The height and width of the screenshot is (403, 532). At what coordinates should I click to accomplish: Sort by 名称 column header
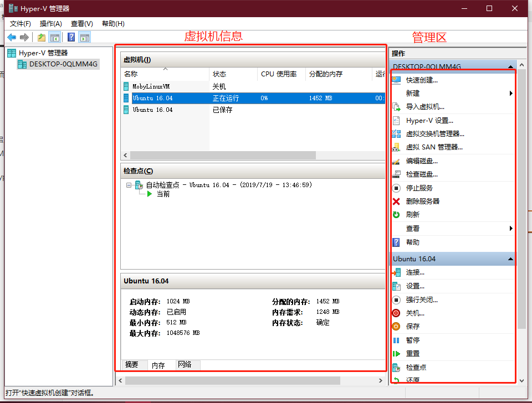tap(165, 74)
